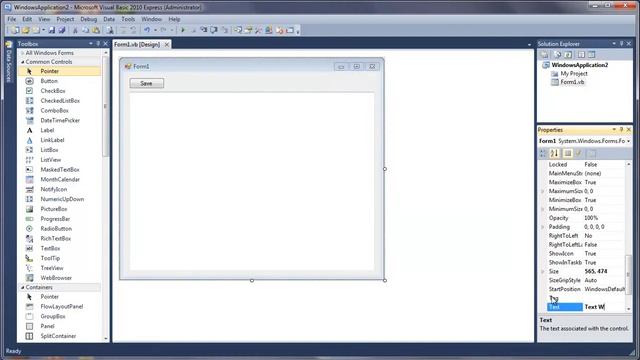640x360 pixels.
Task: Click the New Project toolbar icon
Action: coord(15,30)
